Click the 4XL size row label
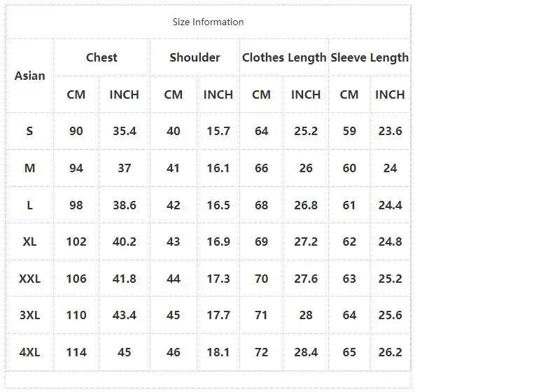 pos(29,352)
